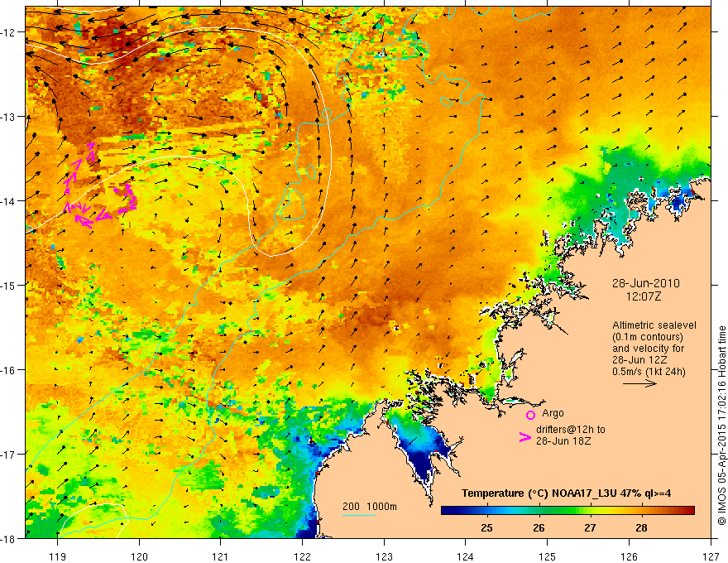
Task: Click the IMOS copyright timestamp text
Action: coord(721,426)
